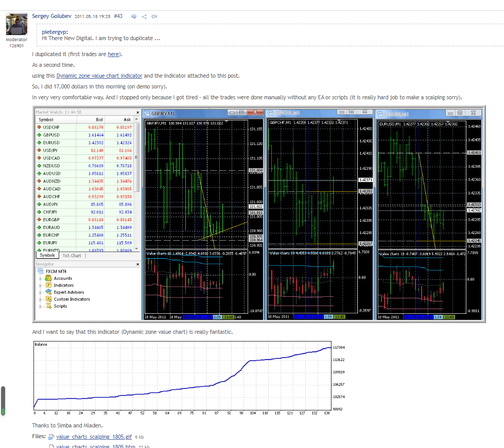Select the Symbols tab in Market Watch
The image size is (504, 448).
click(x=47, y=255)
